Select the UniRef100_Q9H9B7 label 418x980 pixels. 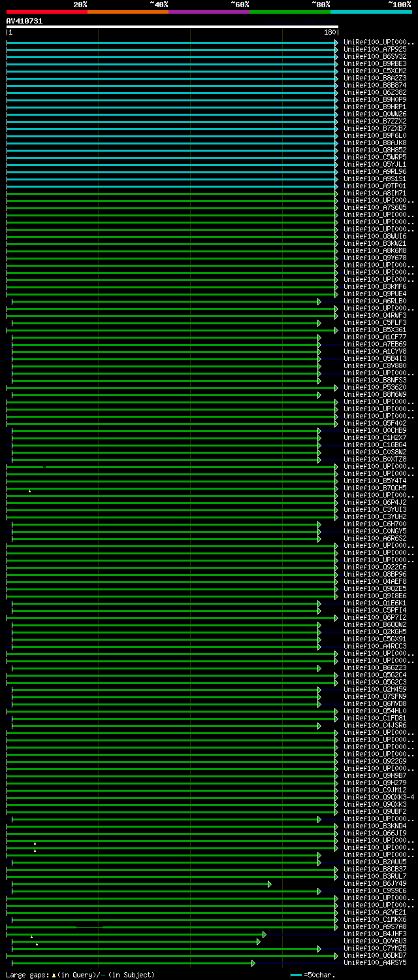coord(375,775)
